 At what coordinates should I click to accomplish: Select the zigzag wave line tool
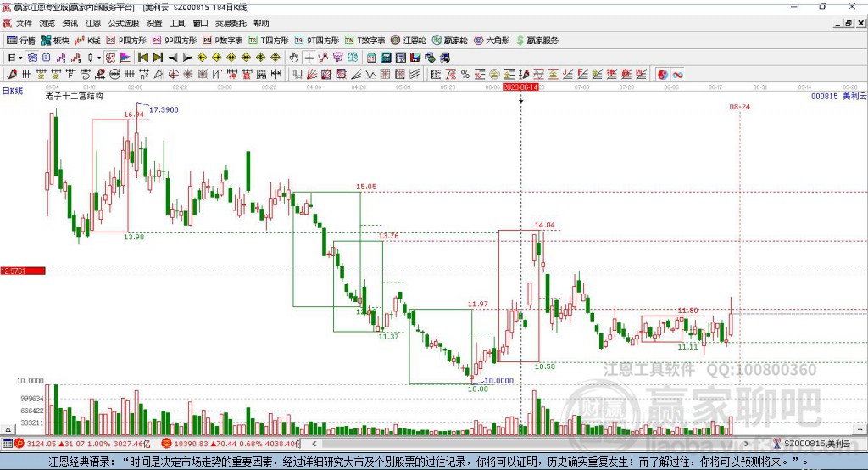click(x=370, y=75)
